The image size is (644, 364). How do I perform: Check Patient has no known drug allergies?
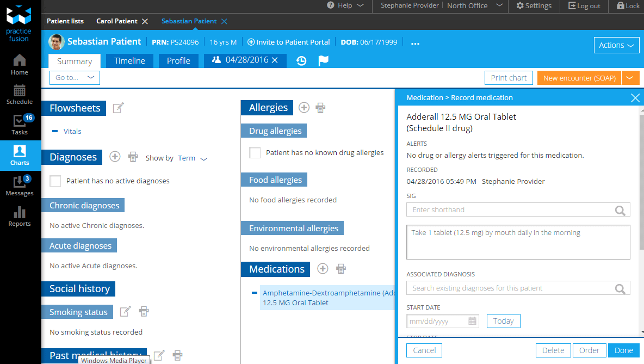[255, 152]
